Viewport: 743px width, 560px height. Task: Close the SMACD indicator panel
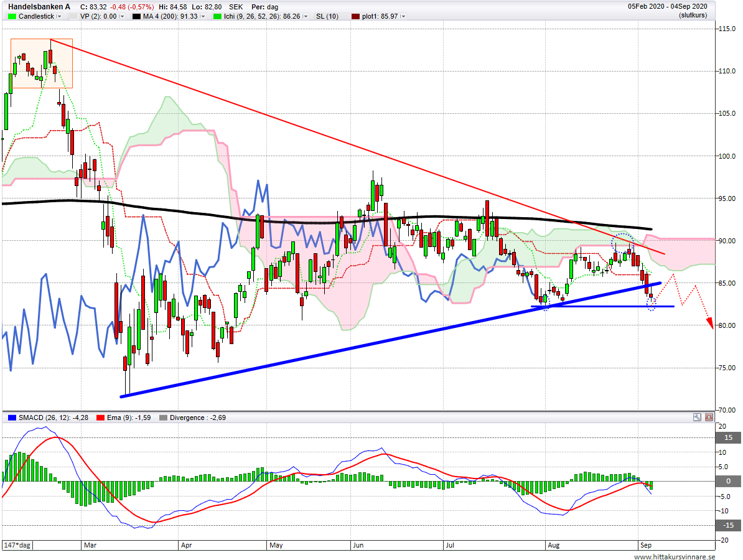[x=709, y=418]
